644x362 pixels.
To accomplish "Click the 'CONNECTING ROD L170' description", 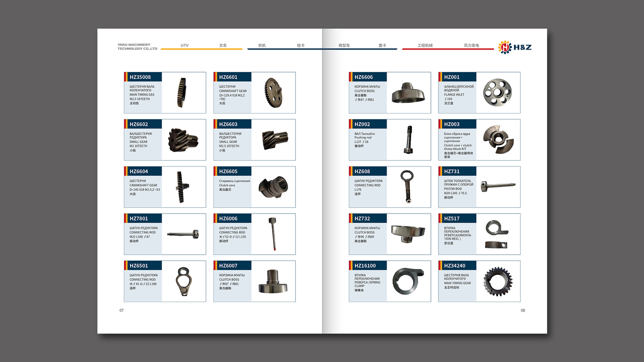I will 367,187.
